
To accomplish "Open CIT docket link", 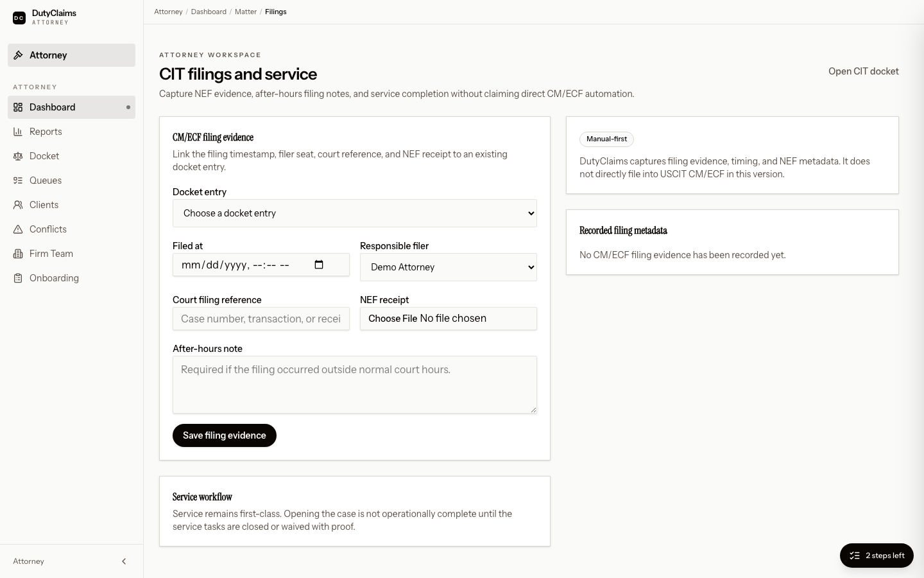I will coord(864,71).
